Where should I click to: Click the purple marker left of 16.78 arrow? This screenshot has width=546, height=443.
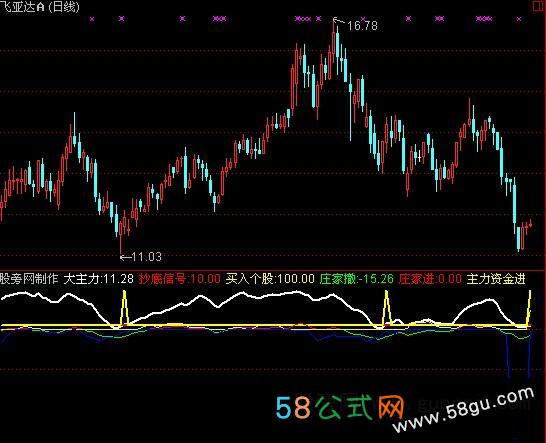318,18
